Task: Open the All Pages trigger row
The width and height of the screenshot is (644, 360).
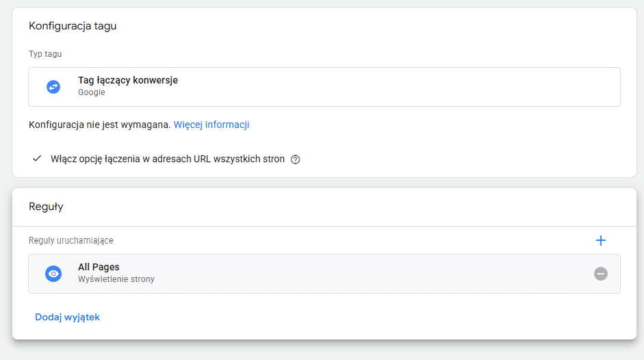Action: tap(324, 274)
